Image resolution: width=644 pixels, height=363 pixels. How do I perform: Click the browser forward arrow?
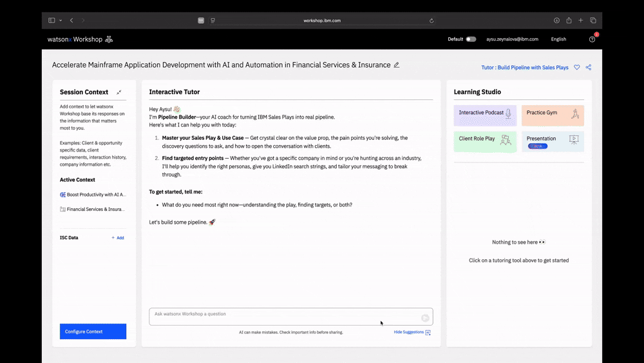83,20
